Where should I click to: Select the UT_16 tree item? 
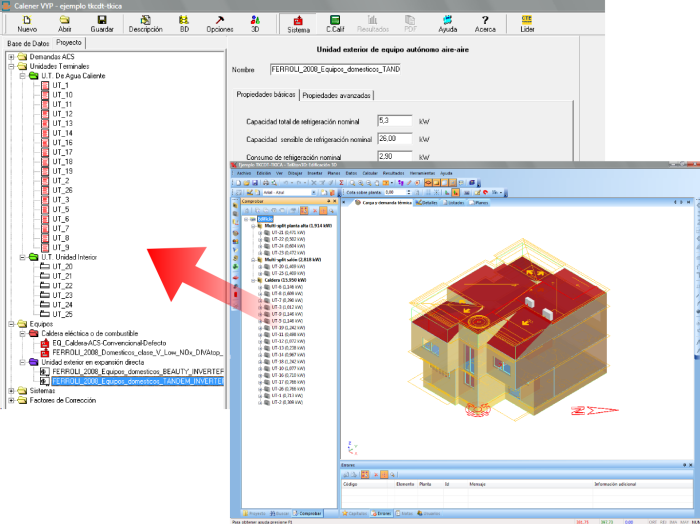coord(62,143)
